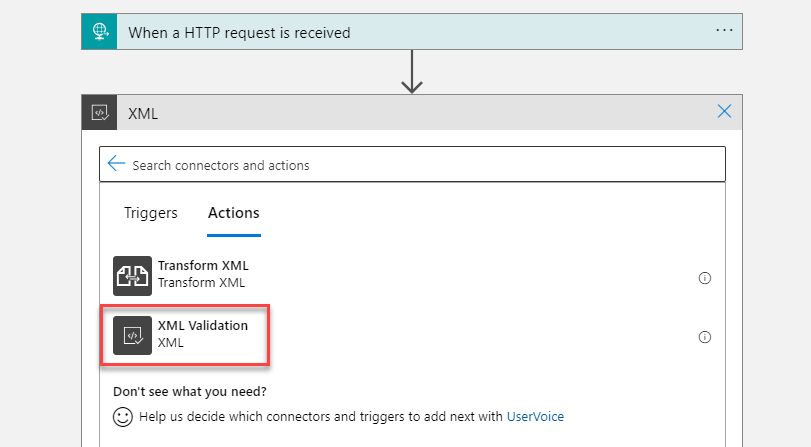This screenshot has width=811, height=447.
Task: Click the smiley feedback icon
Action: click(x=124, y=415)
